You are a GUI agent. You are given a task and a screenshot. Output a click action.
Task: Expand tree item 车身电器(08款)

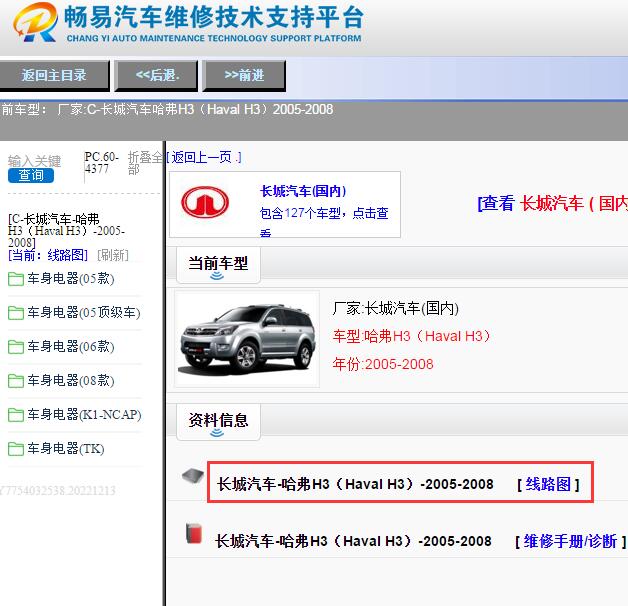click(x=71, y=381)
